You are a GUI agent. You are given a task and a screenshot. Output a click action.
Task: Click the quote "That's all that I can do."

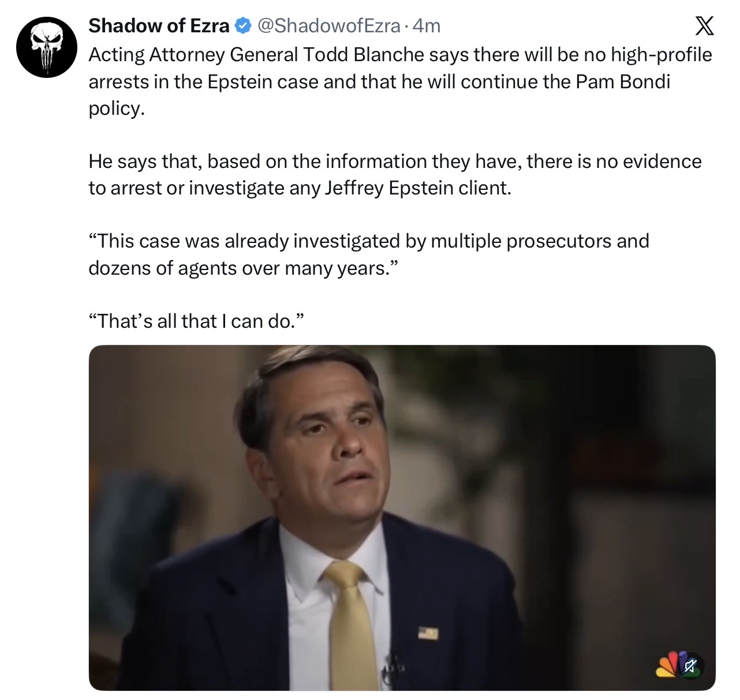click(196, 321)
